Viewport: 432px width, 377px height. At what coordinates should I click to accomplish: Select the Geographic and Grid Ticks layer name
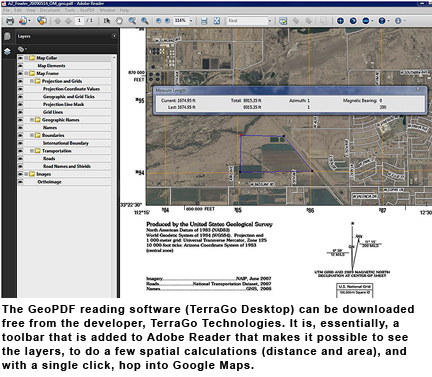click(x=69, y=97)
